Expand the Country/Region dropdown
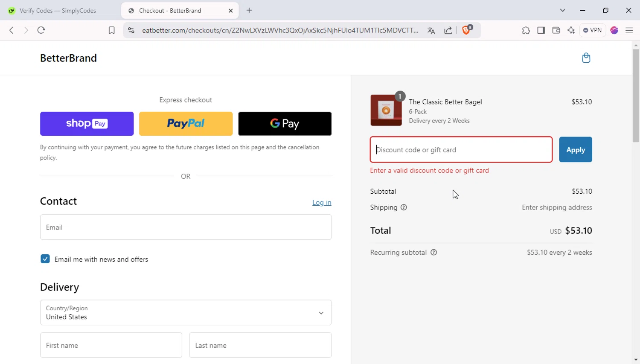The image size is (640, 364). (186, 313)
